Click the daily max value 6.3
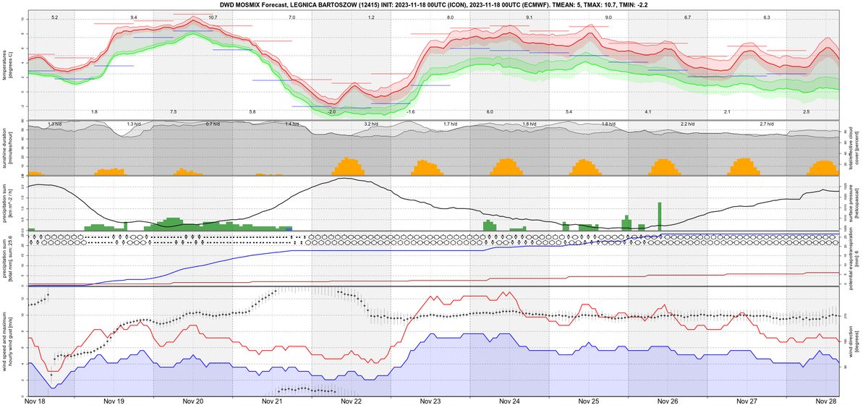The width and height of the screenshot is (868, 413). (x=767, y=17)
